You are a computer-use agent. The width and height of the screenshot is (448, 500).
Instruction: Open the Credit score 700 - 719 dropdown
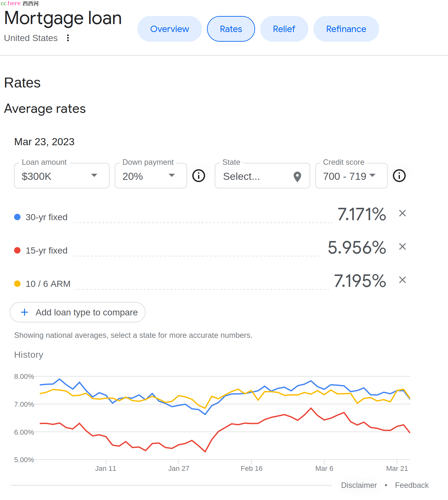(352, 176)
